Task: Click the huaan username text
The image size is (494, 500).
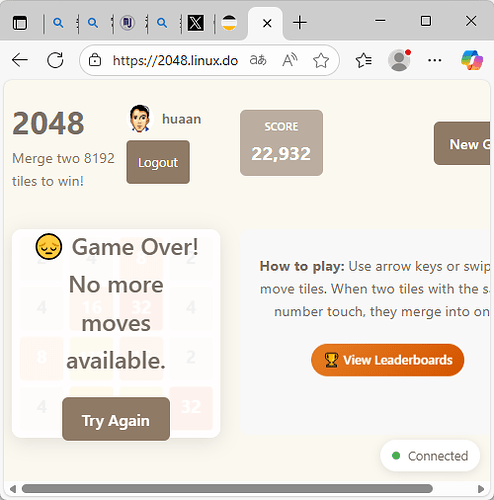Action: pos(182,119)
